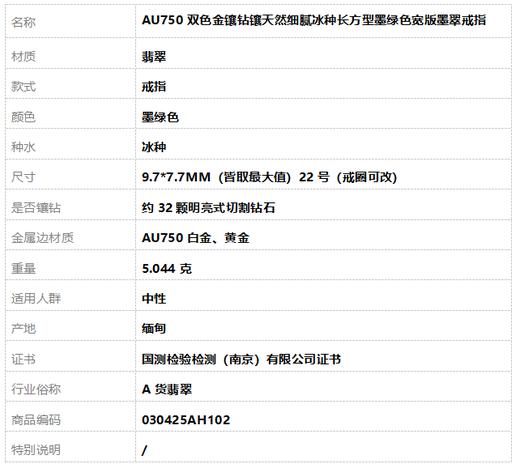This screenshot has width=520, height=468.
Task: Select the slash value in 特别说明 row
Action: [x=144, y=450]
